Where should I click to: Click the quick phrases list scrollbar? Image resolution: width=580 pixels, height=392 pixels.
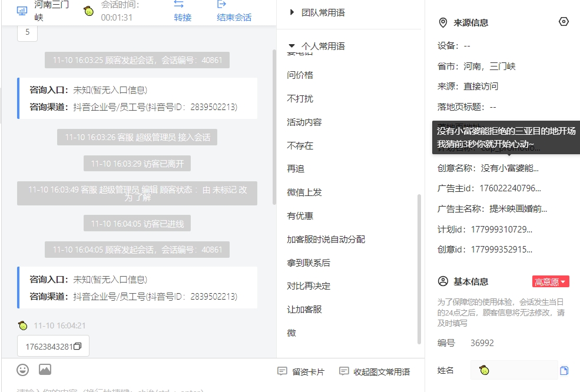click(419, 269)
